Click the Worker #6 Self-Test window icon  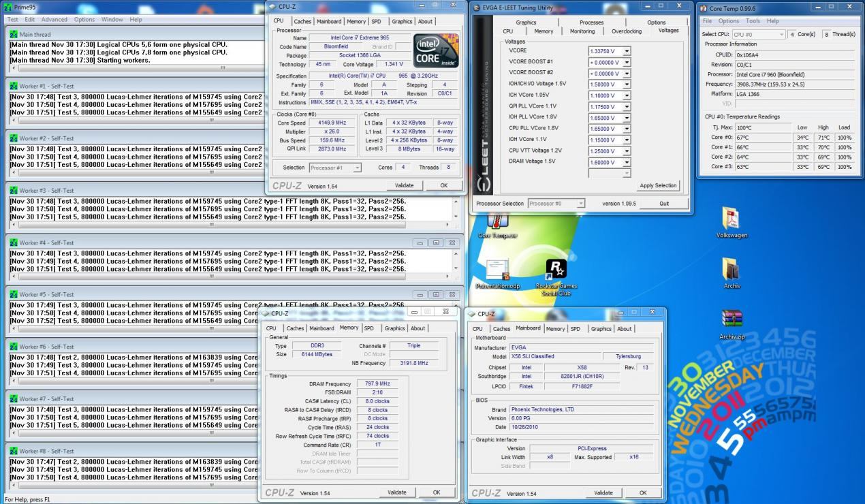tap(12, 347)
